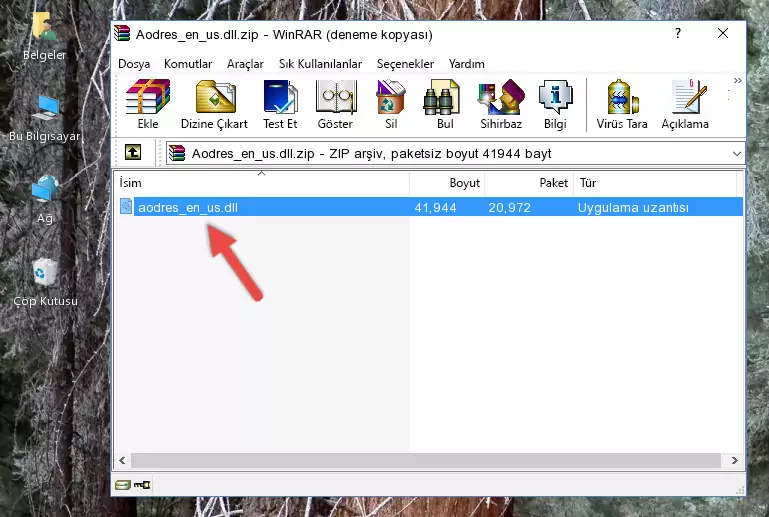This screenshot has width=769, height=517.
Task: Click the horizontal scrollbar track
Action: [x=426, y=461]
